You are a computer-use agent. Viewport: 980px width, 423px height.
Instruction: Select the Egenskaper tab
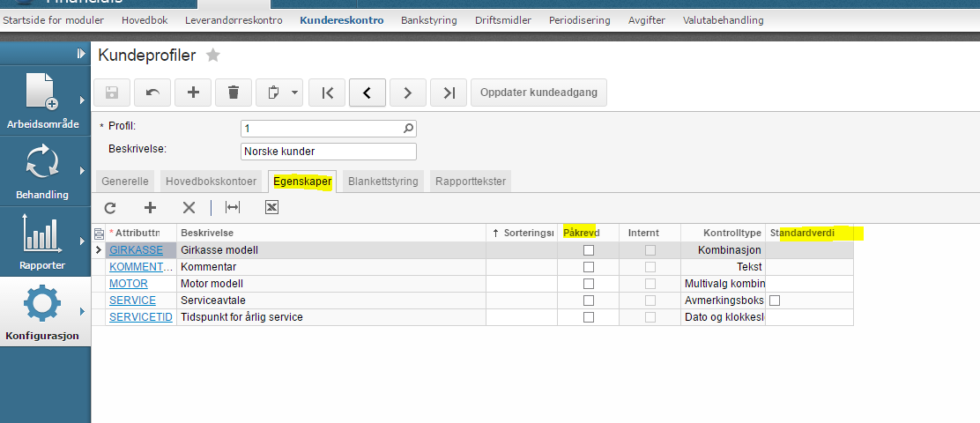pyautogui.click(x=302, y=182)
